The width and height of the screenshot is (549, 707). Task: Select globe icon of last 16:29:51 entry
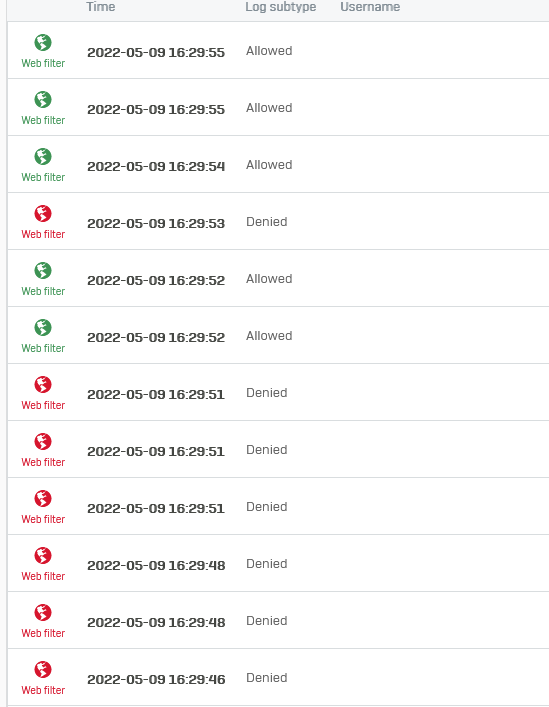[x=43, y=498]
